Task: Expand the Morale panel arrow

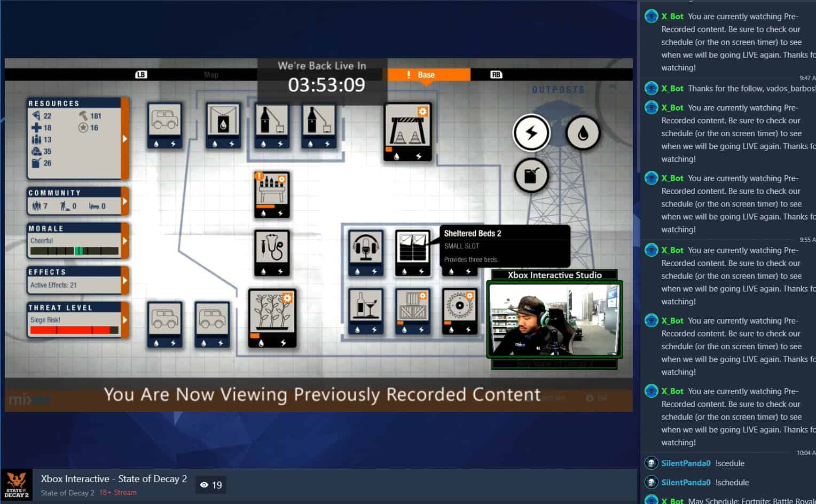Action: click(x=125, y=241)
